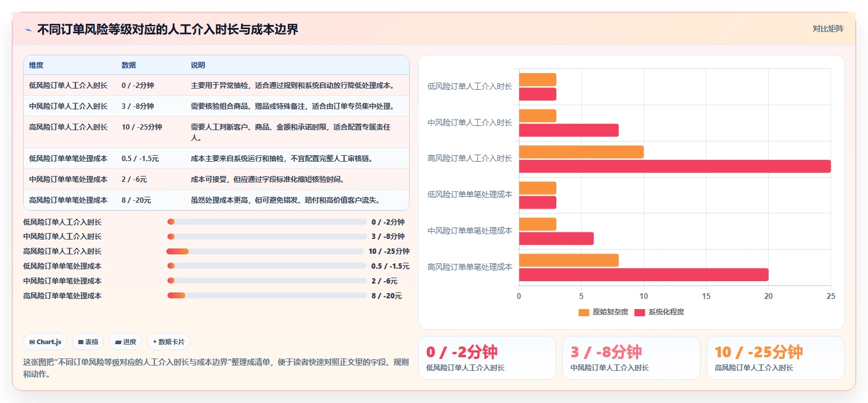868x403 pixels.
Task: Click the 低风险订单人工介入时长 progress bar
Action: point(267,222)
